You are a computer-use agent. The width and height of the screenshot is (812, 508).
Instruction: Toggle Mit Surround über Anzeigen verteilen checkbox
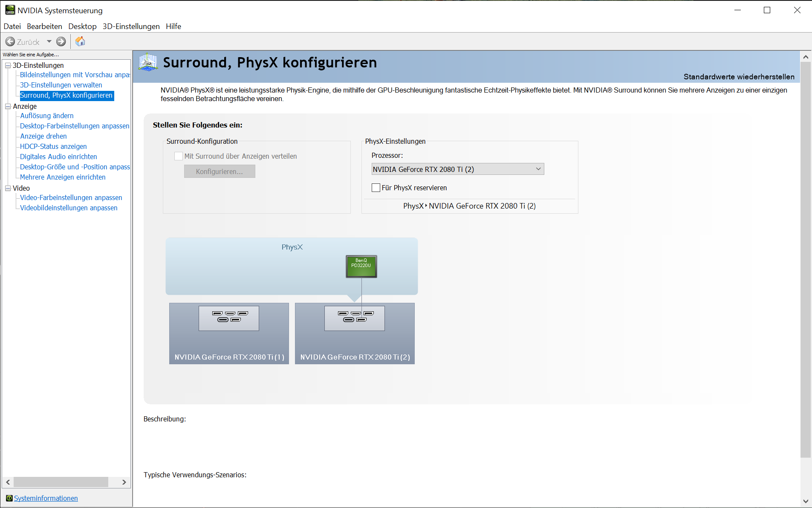pyautogui.click(x=179, y=156)
